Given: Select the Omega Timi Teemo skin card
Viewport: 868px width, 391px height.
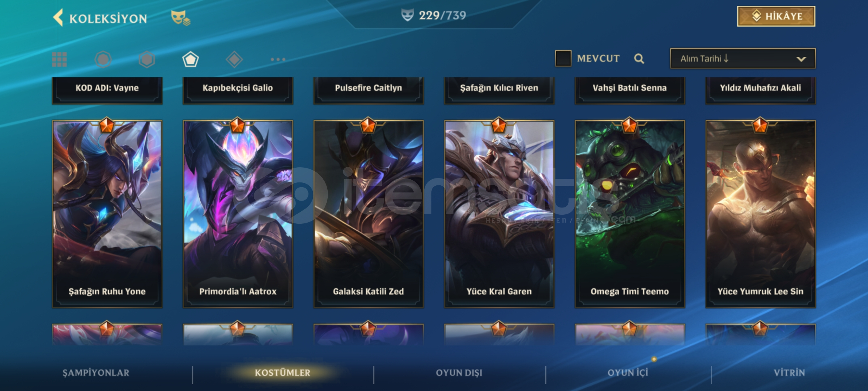Looking at the screenshot, I should 630,214.
